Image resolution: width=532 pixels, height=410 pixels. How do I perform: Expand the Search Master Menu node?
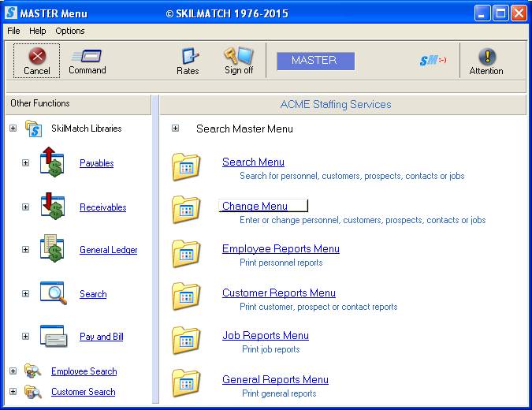pyautogui.click(x=175, y=128)
